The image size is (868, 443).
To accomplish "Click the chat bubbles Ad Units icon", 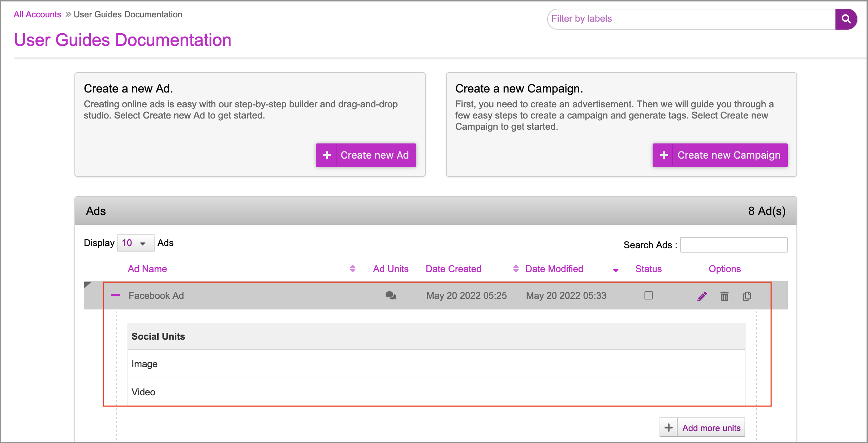I will 391,296.
